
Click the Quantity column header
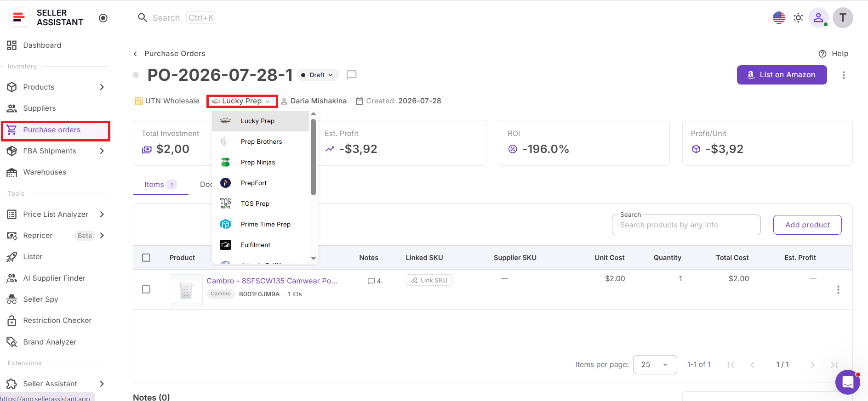point(667,258)
